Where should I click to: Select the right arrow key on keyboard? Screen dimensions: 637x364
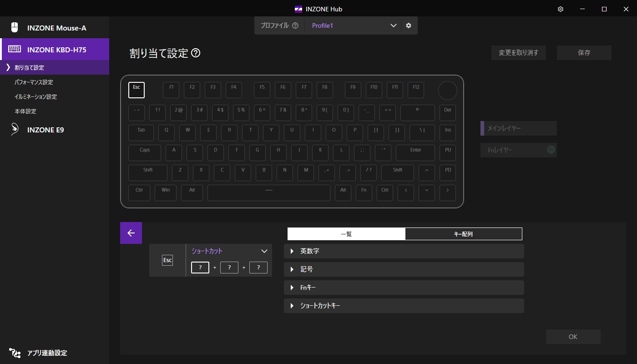tap(448, 193)
